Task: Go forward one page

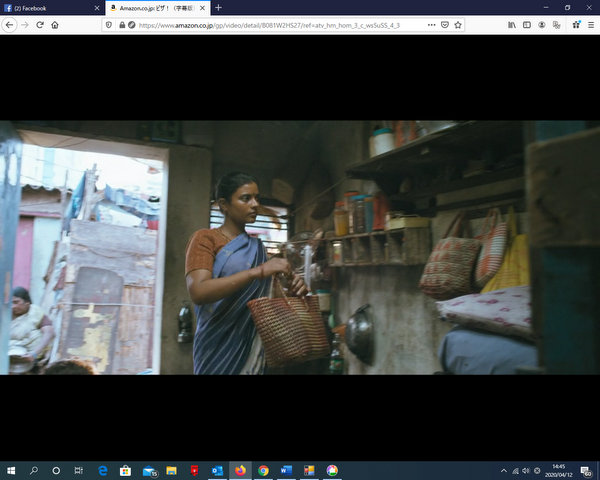Action: tap(25, 25)
